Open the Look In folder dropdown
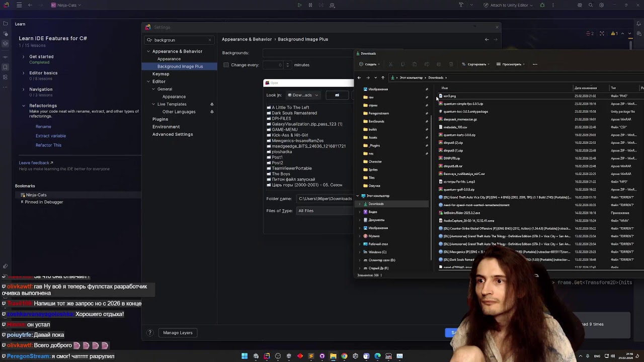This screenshot has width=644, height=362. pos(303,95)
